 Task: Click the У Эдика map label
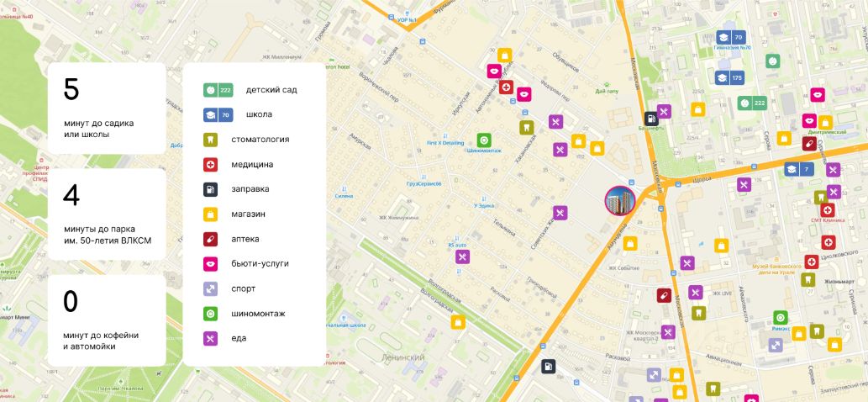coord(483,205)
